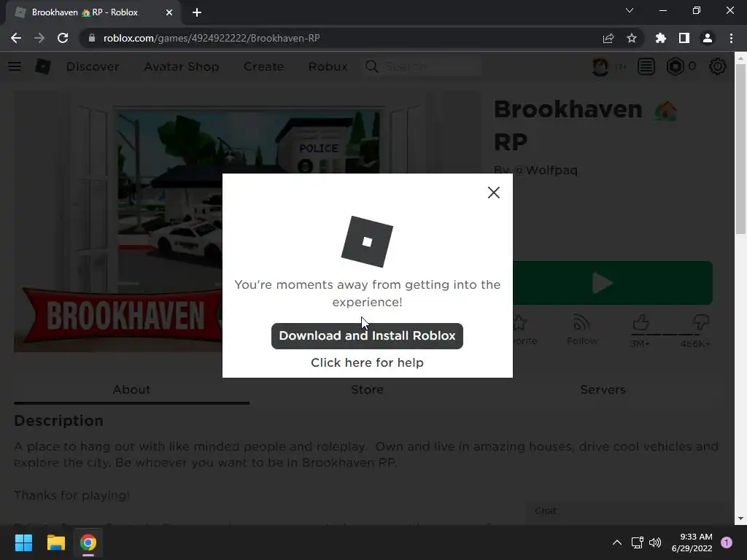Click the Roblox home logo in navbar
This screenshot has height=560, width=747.
43,66
